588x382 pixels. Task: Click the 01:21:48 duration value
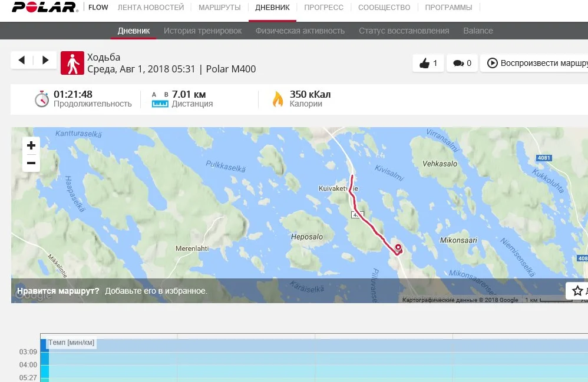coord(73,94)
